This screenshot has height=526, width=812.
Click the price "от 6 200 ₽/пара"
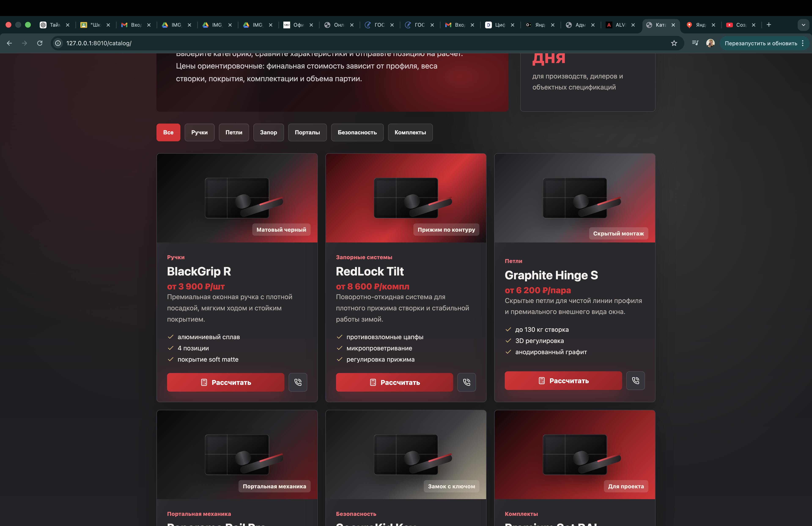[x=538, y=290]
